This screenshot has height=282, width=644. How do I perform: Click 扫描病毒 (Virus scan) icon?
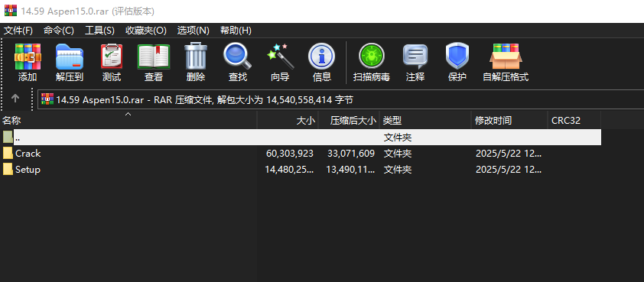coord(371,57)
